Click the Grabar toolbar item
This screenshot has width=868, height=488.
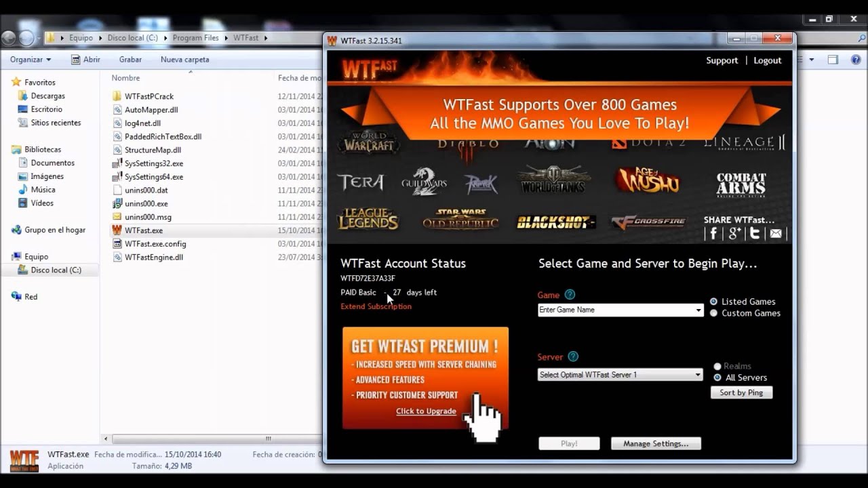coord(130,60)
